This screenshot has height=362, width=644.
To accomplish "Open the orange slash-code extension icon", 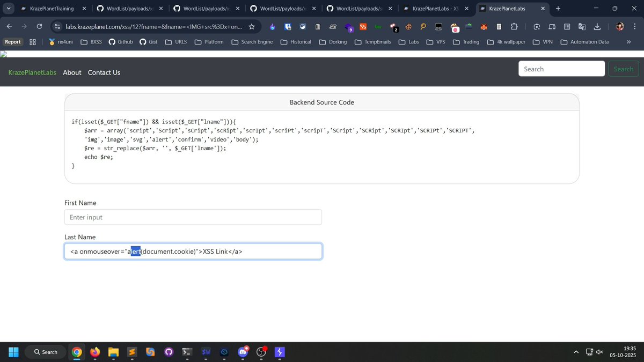I will click(x=363, y=27).
